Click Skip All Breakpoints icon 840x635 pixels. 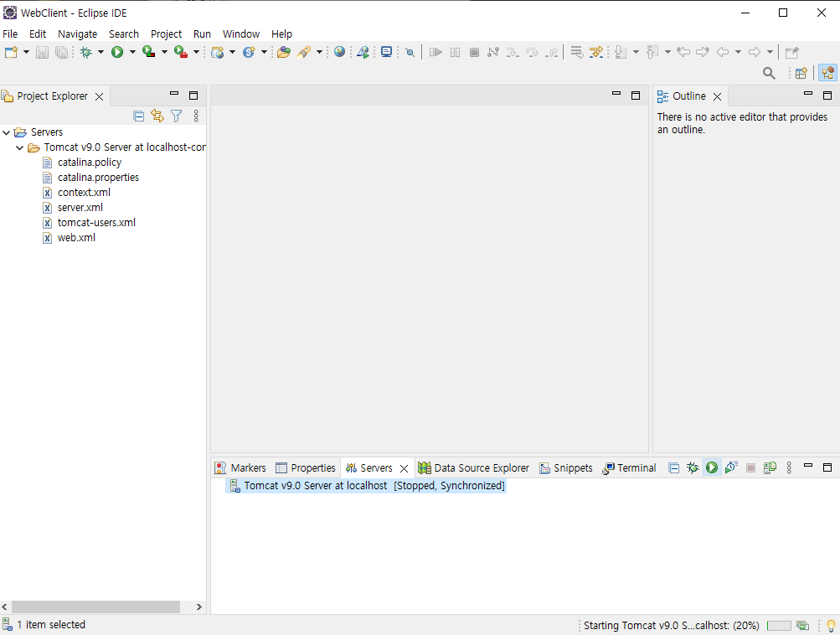[x=410, y=52]
